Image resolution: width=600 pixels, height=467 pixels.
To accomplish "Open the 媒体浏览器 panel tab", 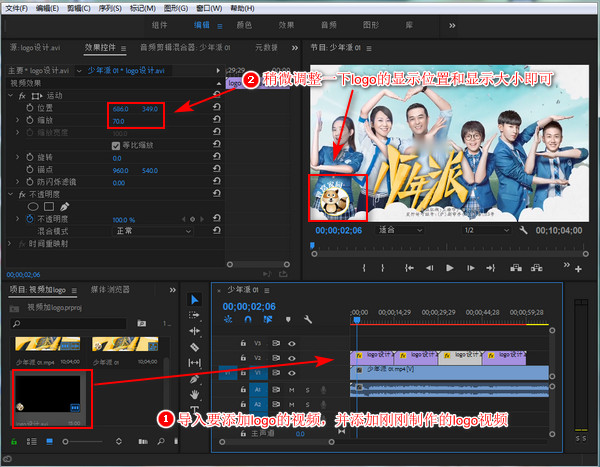I will [x=110, y=289].
